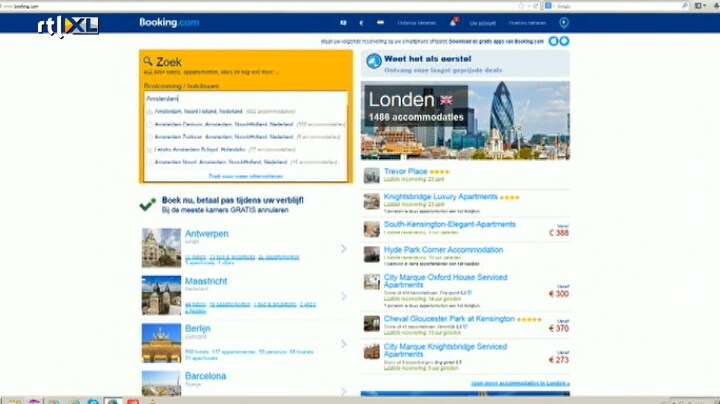Click the Cheval Gloucester Park thumbnail icon
Viewport: 720px width, 404px height.
pyautogui.click(x=371, y=323)
